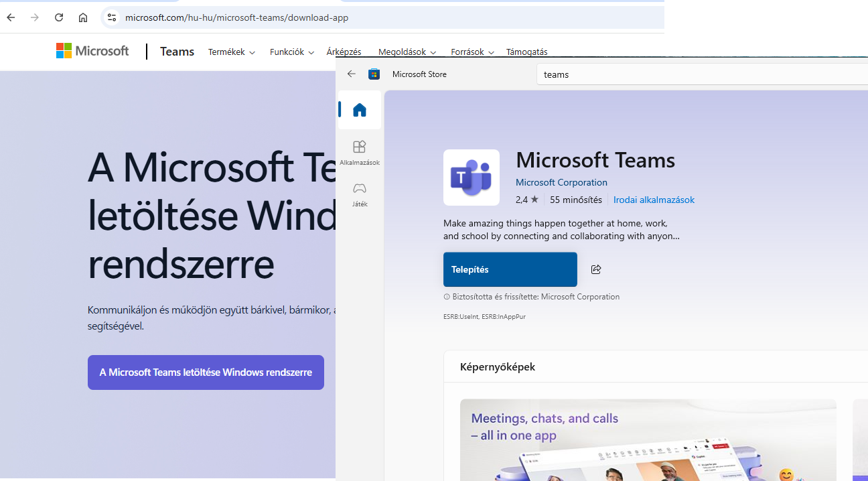Click the Telepítés install button
This screenshot has height=481, width=868.
[510, 269]
